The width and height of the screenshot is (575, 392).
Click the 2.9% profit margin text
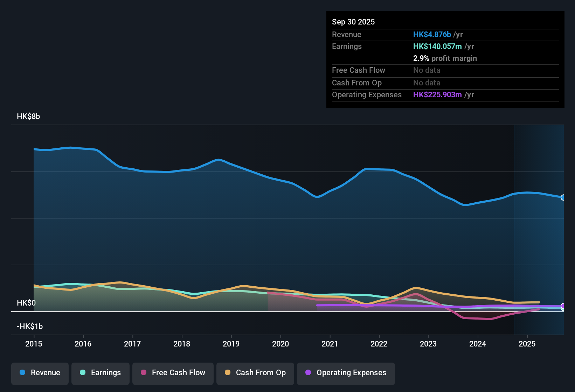(445, 58)
